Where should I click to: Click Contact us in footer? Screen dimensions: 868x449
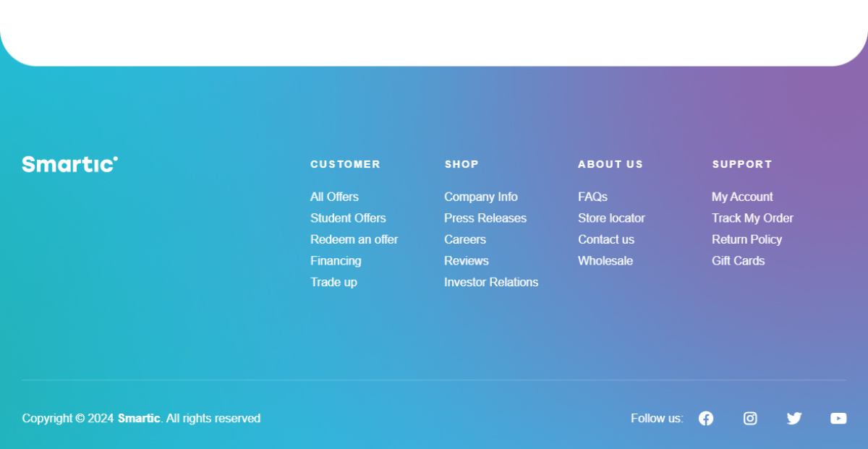click(605, 239)
